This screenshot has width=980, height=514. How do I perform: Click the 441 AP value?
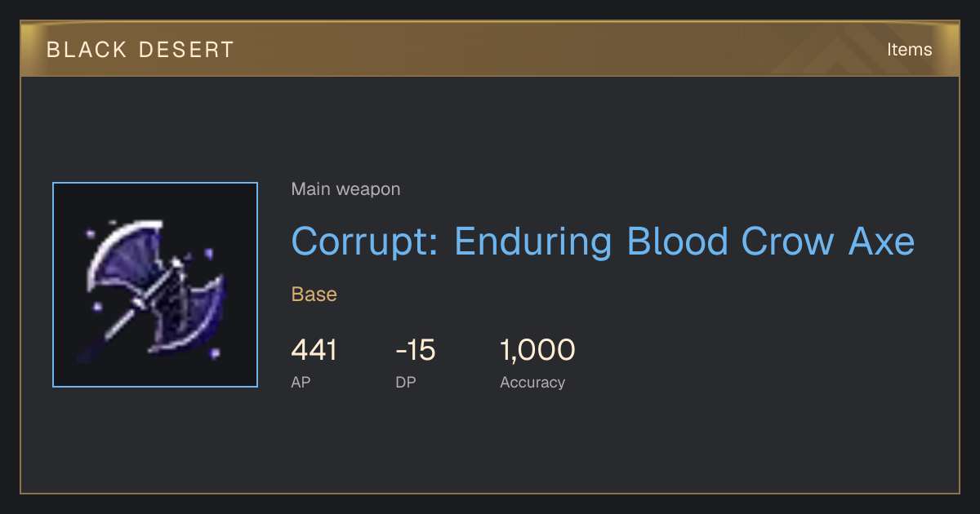(x=314, y=350)
